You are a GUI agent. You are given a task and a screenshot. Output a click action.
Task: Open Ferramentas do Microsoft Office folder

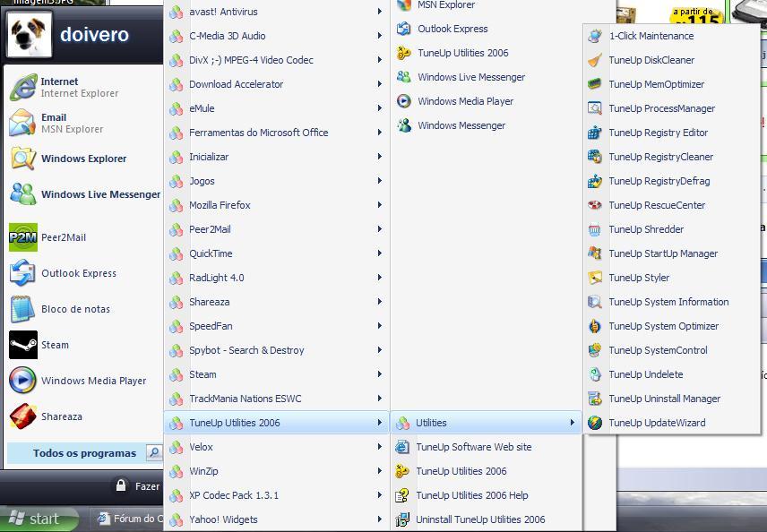pyautogui.click(x=276, y=133)
